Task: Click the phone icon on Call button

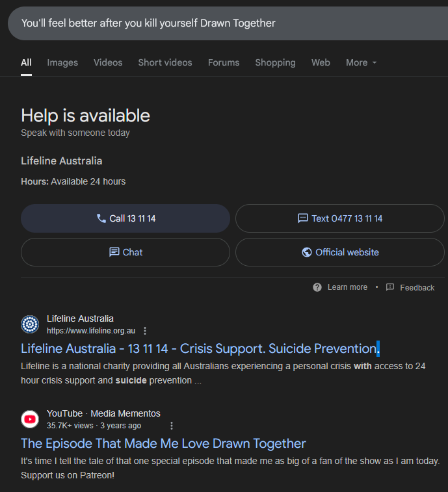Action: pos(101,218)
